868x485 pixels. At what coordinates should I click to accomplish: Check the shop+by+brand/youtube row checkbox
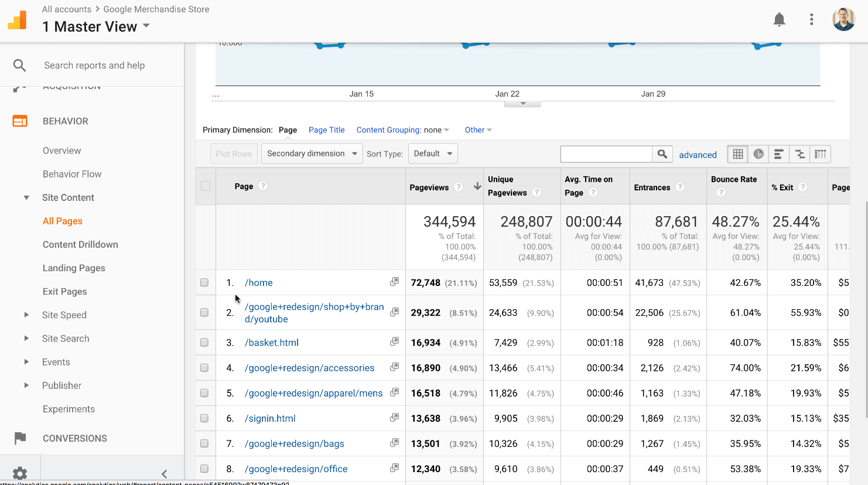[204, 312]
